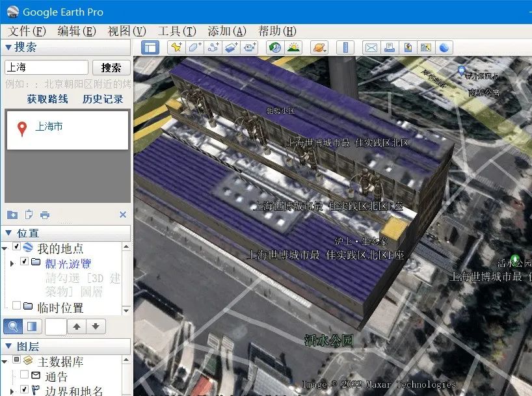
Task: Expand the 觀光遊覽 folder
Action: pos(11,262)
